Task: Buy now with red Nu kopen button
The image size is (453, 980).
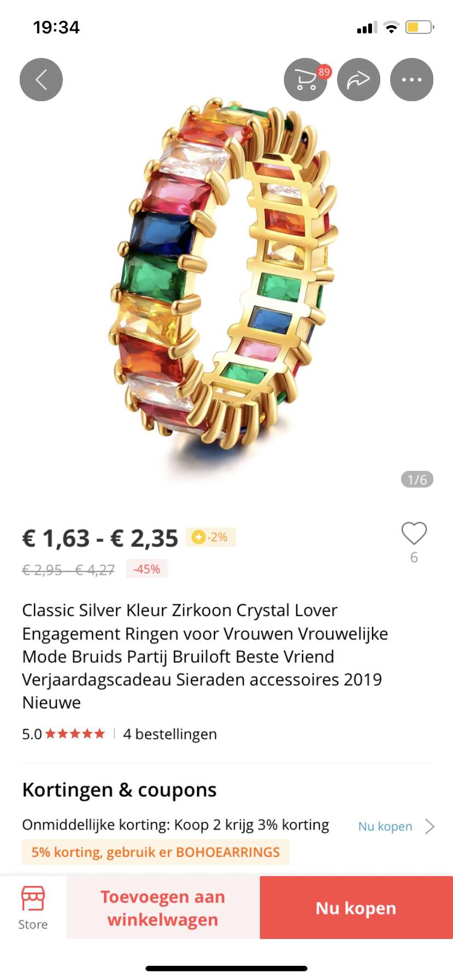Action: click(356, 908)
